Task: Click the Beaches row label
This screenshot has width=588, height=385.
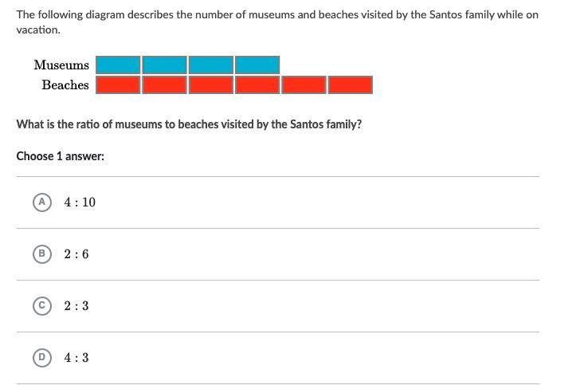Action: point(65,84)
